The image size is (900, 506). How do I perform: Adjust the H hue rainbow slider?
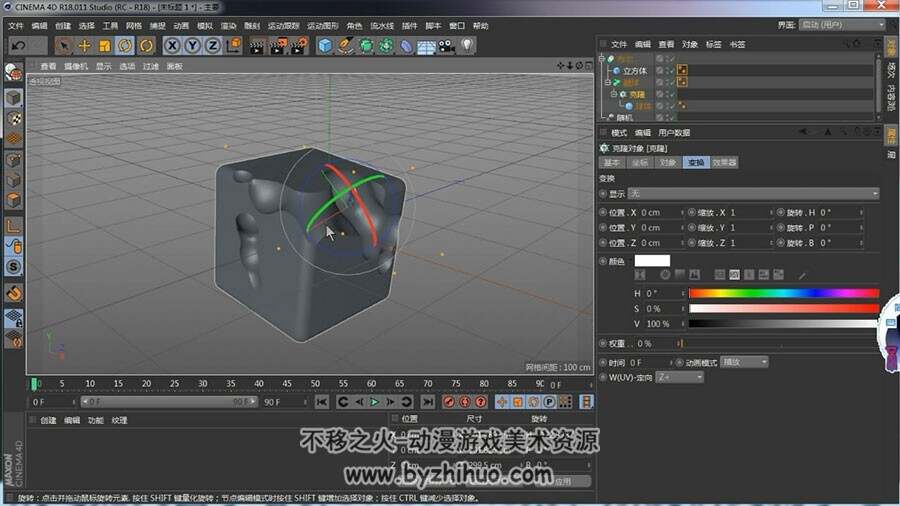pyautogui.click(x=783, y=293)
